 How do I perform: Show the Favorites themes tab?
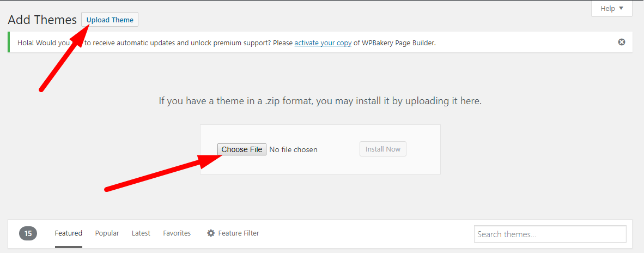pos(177,233)
